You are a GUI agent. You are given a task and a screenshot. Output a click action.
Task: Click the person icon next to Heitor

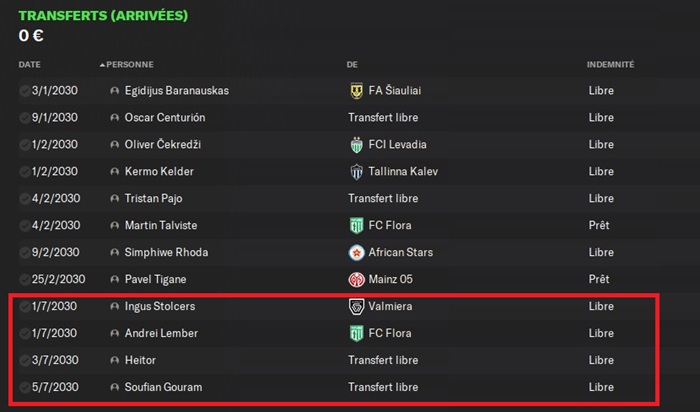pyautogui.click(x=115, y=360)
